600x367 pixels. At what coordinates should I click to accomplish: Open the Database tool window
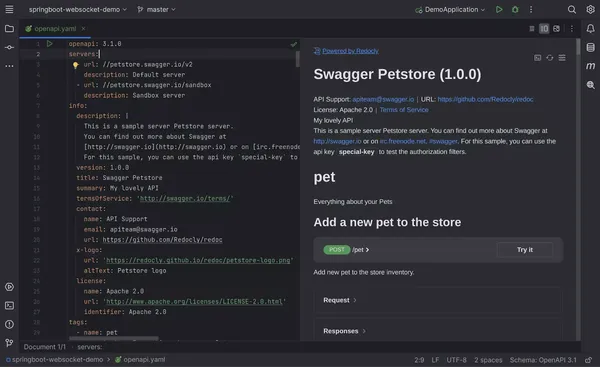(590, 47)
